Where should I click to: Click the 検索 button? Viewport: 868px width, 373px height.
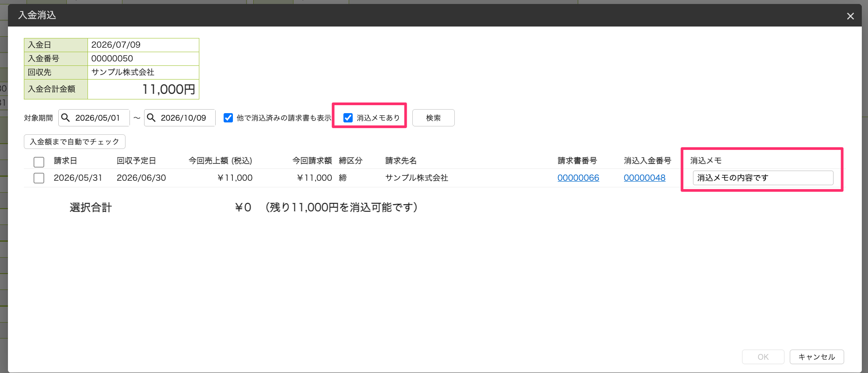[433, 118]
